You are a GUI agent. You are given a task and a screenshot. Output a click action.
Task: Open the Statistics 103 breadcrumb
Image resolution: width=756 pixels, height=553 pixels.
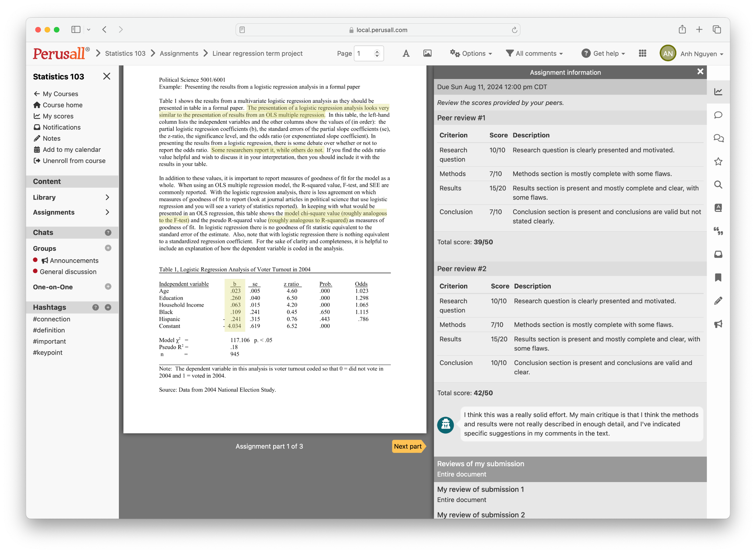pyautogui.click(x=125, y=53)
